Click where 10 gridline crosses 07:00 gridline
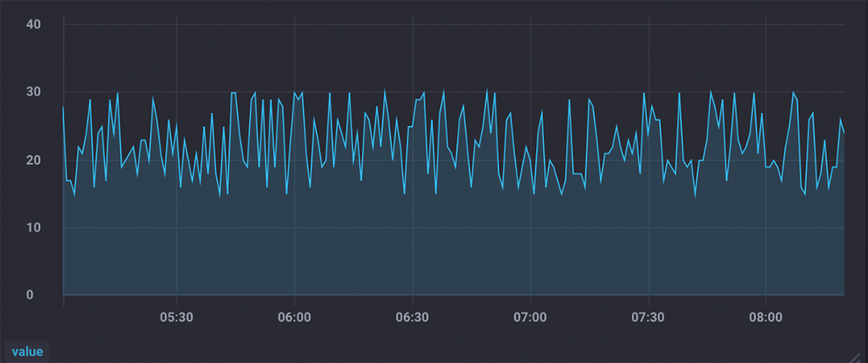This screenshot has width=868, height=363. click(x=530, y=228)
